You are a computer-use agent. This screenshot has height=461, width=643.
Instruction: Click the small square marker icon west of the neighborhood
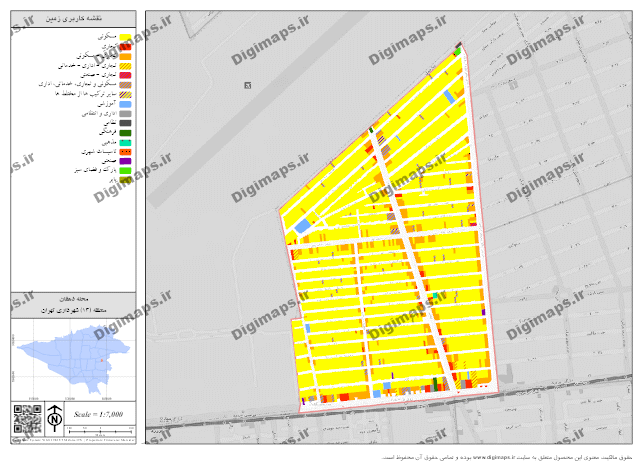click(247, 85)
